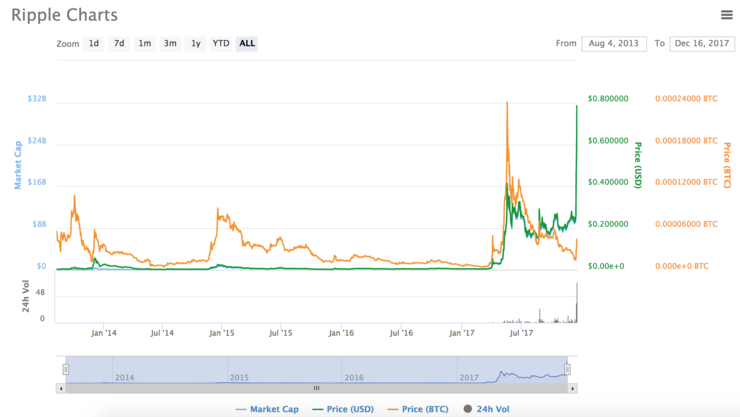Screen dimensions: 740x417
Task: Select the ALL zoom option
Action: [247, 43]
